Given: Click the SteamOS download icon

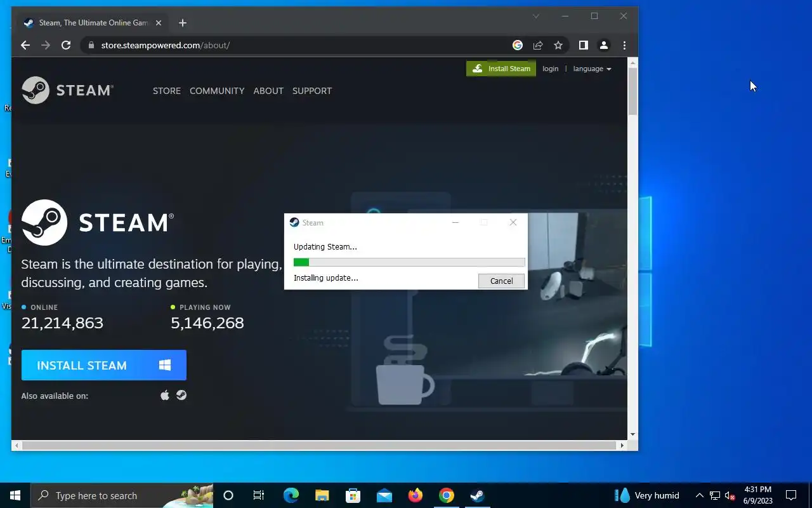Looking at the screenshot, I should pyautogui.click(x=181, y=395).
